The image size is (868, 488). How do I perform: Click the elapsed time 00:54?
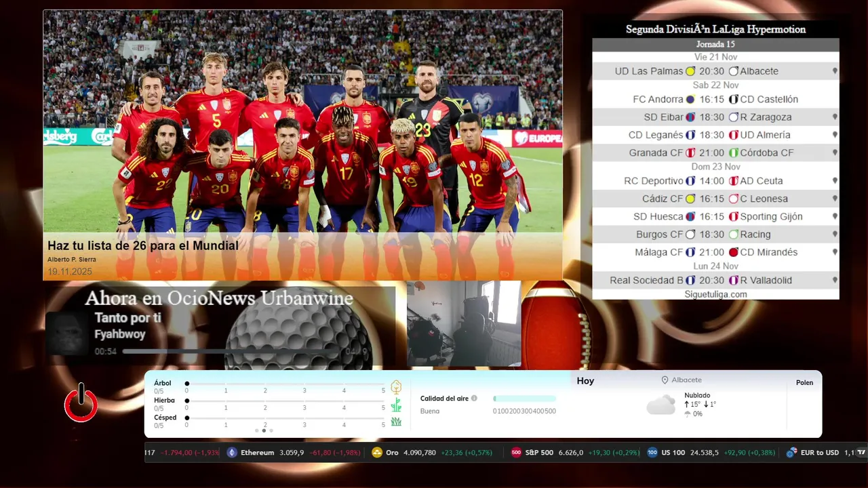click(x=106, y=352)
